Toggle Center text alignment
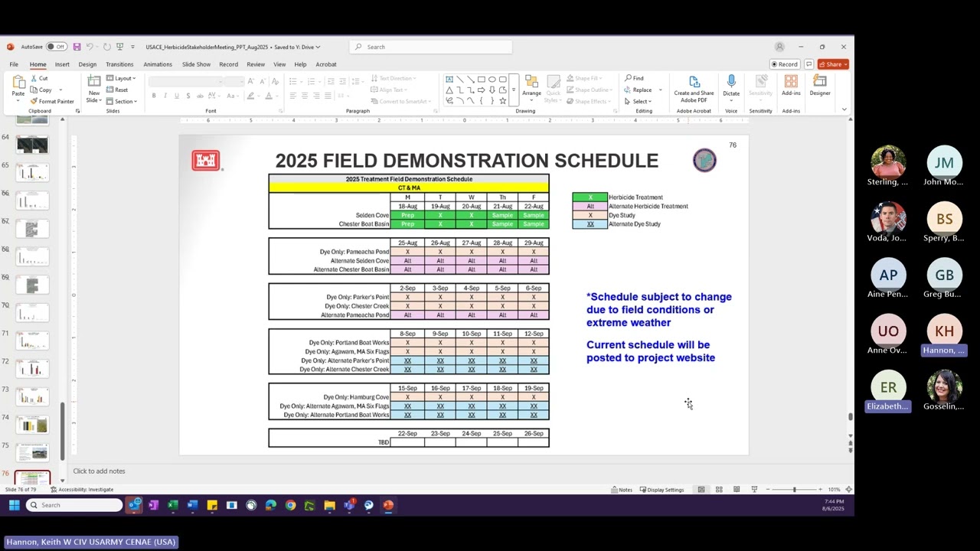This screenshot has height=551, width=980. coord(305,96)
